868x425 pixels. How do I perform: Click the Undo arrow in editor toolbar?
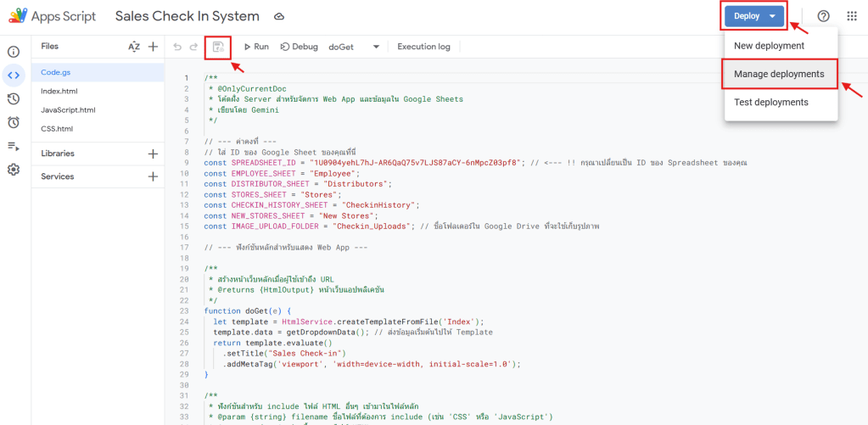click(x=177, y=47)
